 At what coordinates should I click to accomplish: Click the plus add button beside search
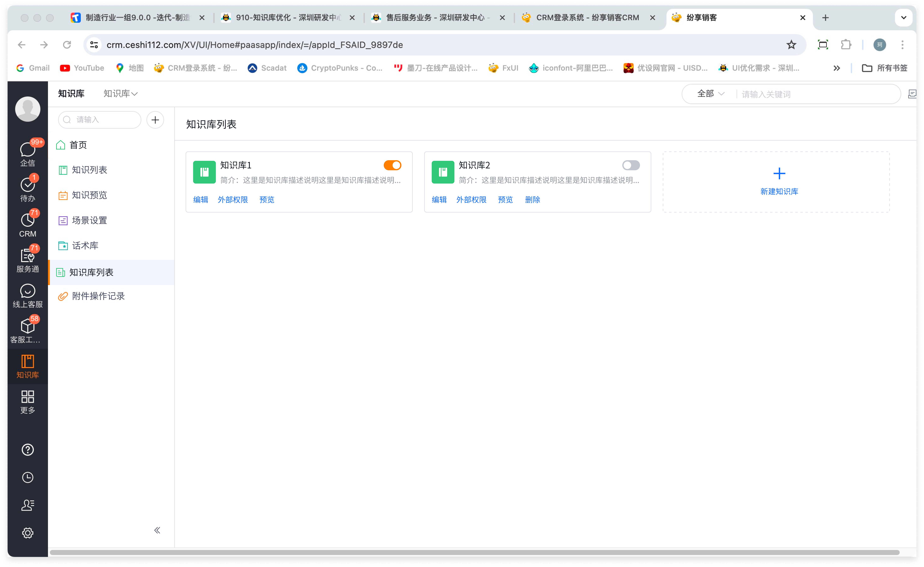coord(155,120)
